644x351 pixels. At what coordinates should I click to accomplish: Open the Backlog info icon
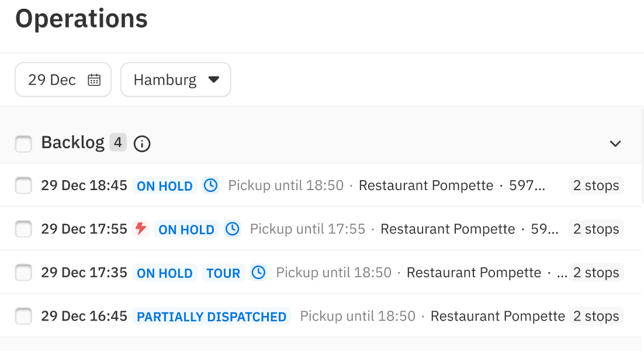point(142,144)
